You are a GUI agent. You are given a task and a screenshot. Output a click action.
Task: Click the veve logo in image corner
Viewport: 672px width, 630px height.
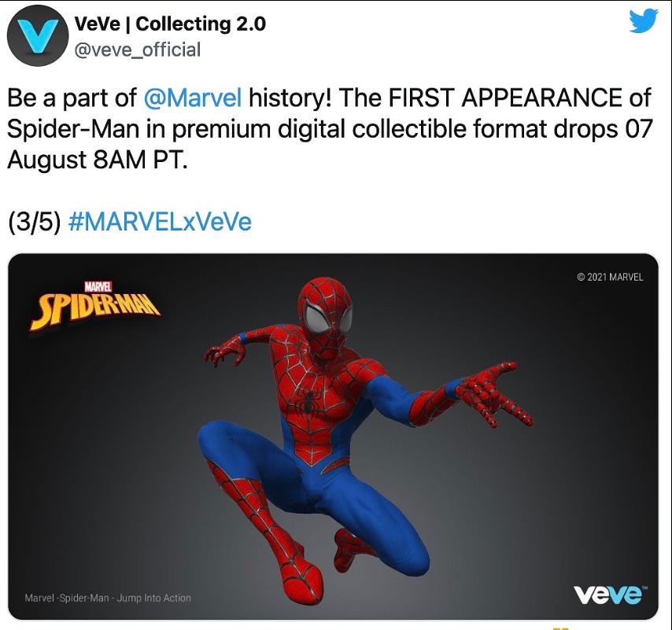(611, 595)
